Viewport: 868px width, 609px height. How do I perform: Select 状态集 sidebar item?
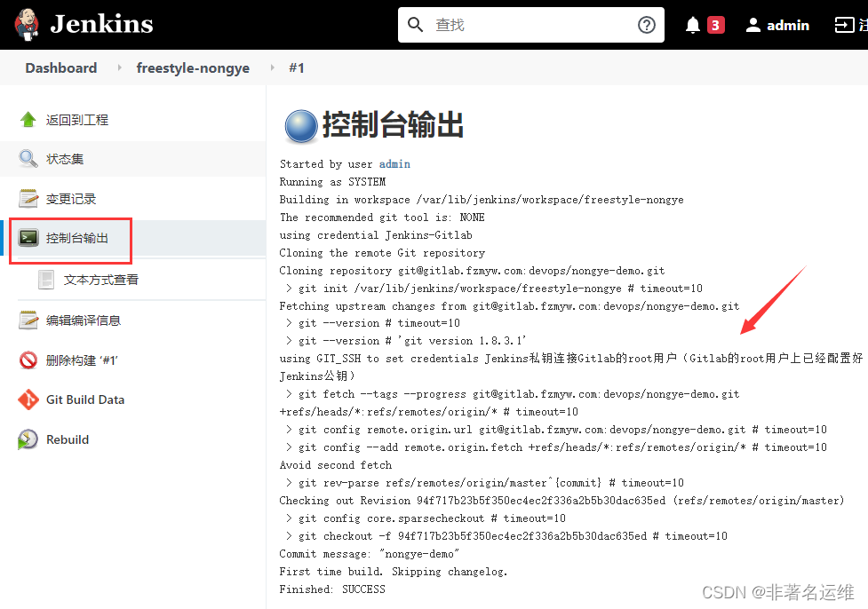(65, 159)
